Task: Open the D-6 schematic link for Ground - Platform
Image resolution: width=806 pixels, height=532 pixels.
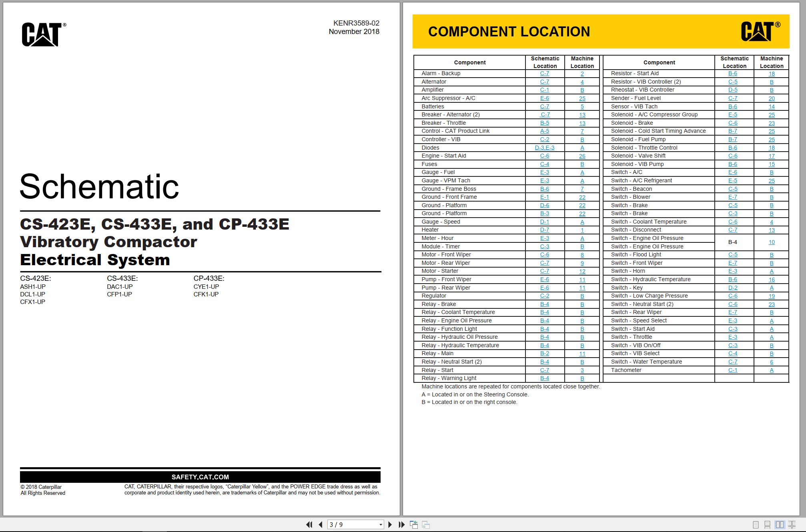Action: pyautogui.click(x=544, y=205)
